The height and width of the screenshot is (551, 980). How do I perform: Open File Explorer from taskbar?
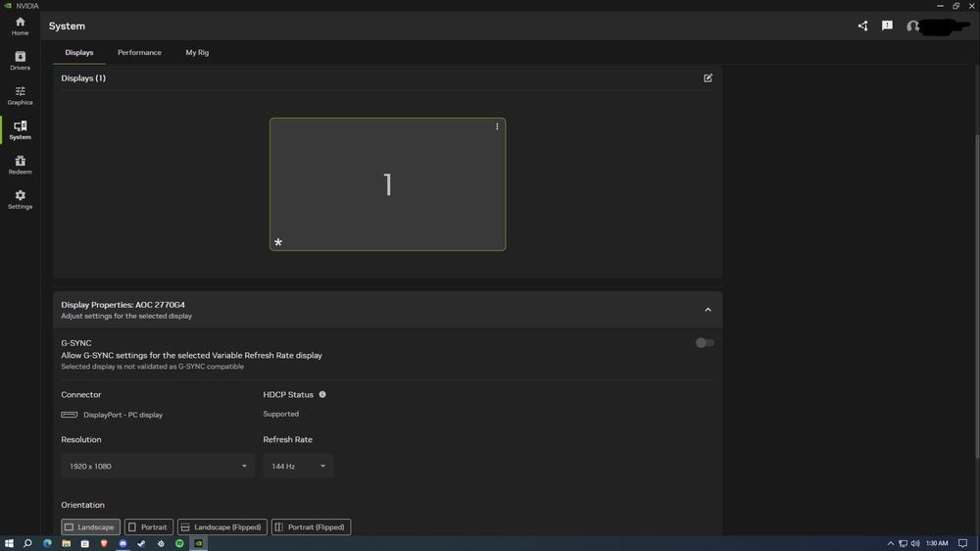coord(66,543)
